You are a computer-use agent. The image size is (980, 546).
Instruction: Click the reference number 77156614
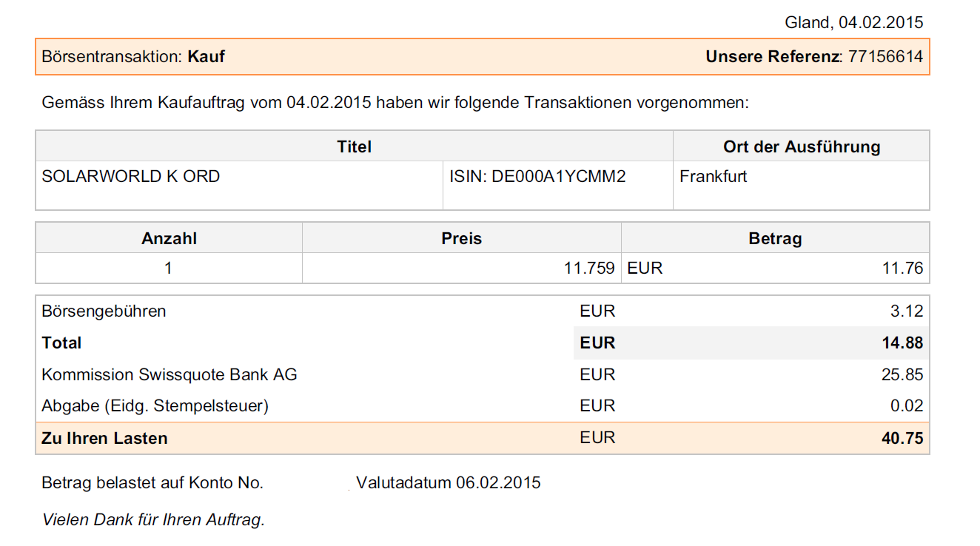(885, 56)
